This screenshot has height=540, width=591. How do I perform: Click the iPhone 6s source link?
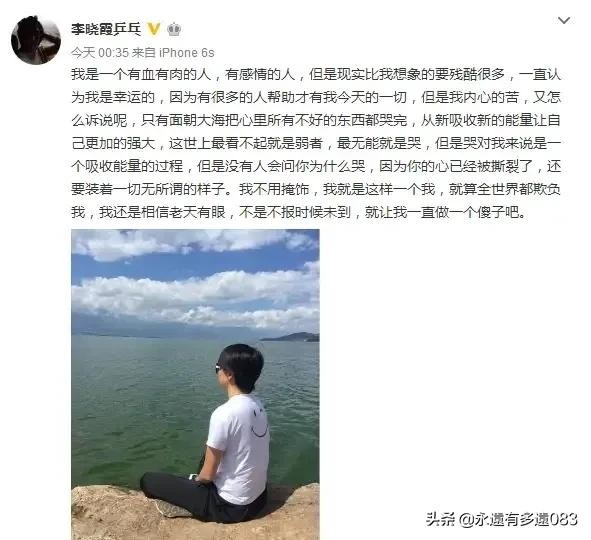(187, 53)
